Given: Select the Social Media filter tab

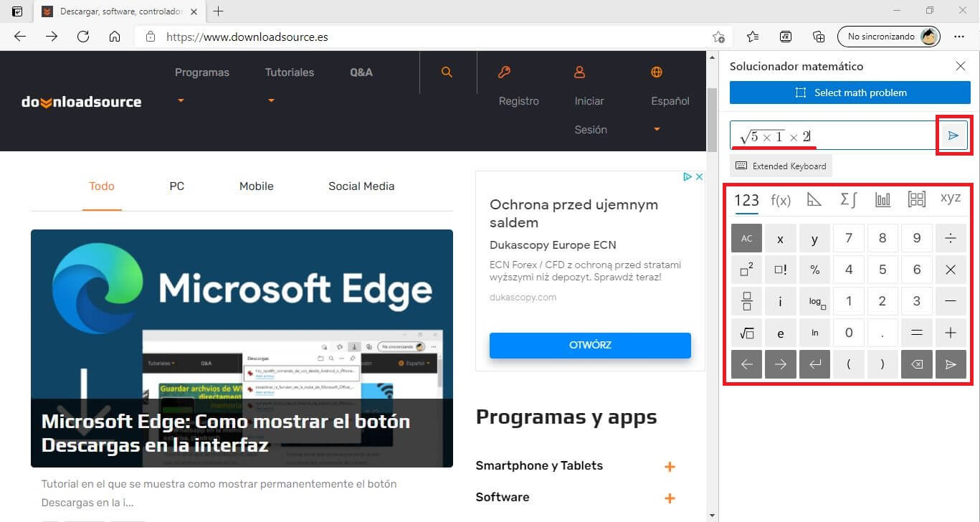Looking at the screenshot, I should 361,186.
